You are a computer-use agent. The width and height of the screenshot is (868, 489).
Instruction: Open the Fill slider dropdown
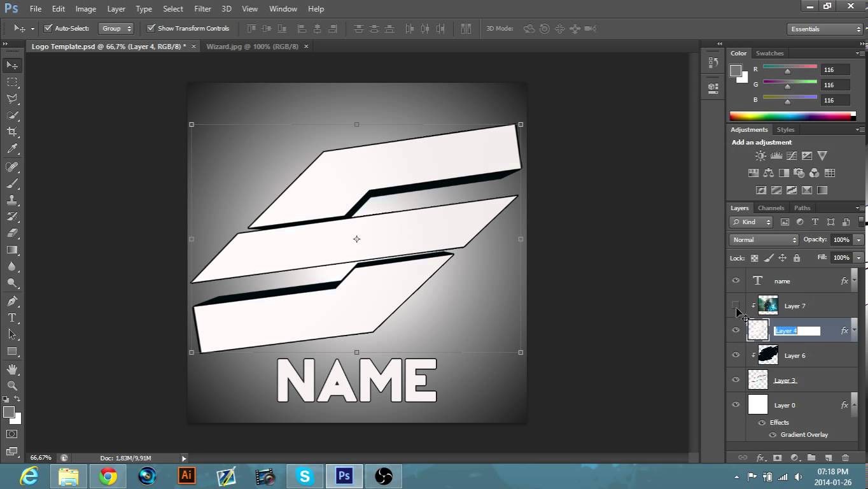click(x=859, y=257)
